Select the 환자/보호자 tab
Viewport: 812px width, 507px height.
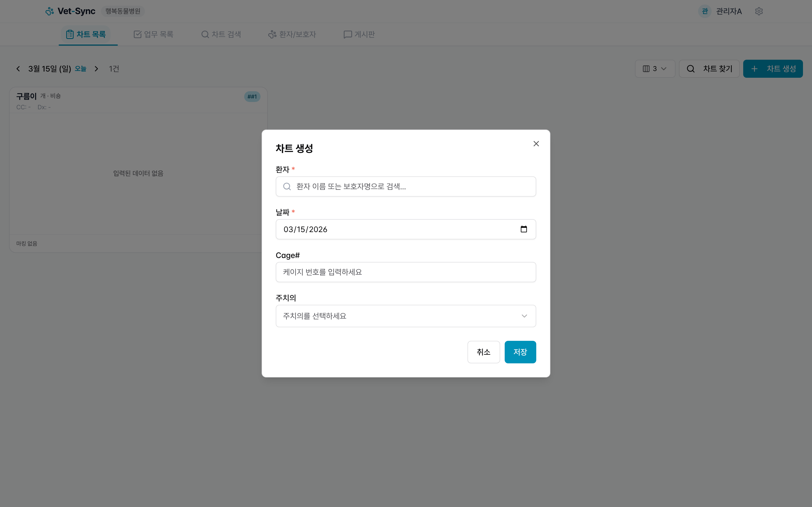(292, 34)
